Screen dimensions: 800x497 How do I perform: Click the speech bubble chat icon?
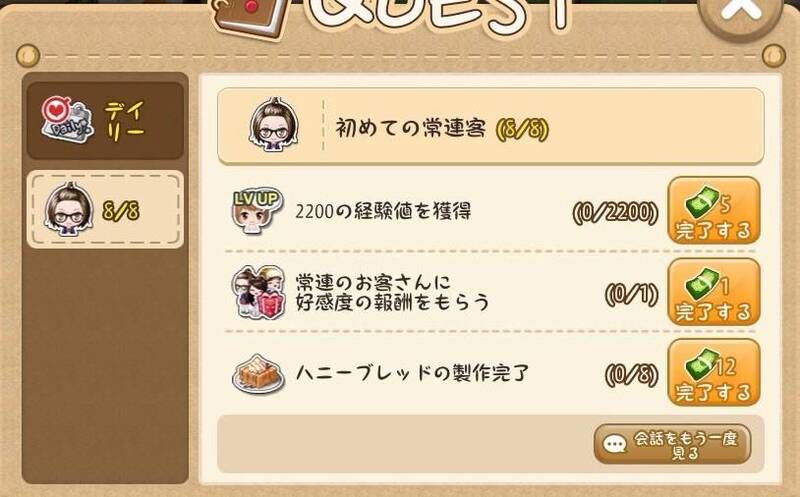(x=614, y=444)
